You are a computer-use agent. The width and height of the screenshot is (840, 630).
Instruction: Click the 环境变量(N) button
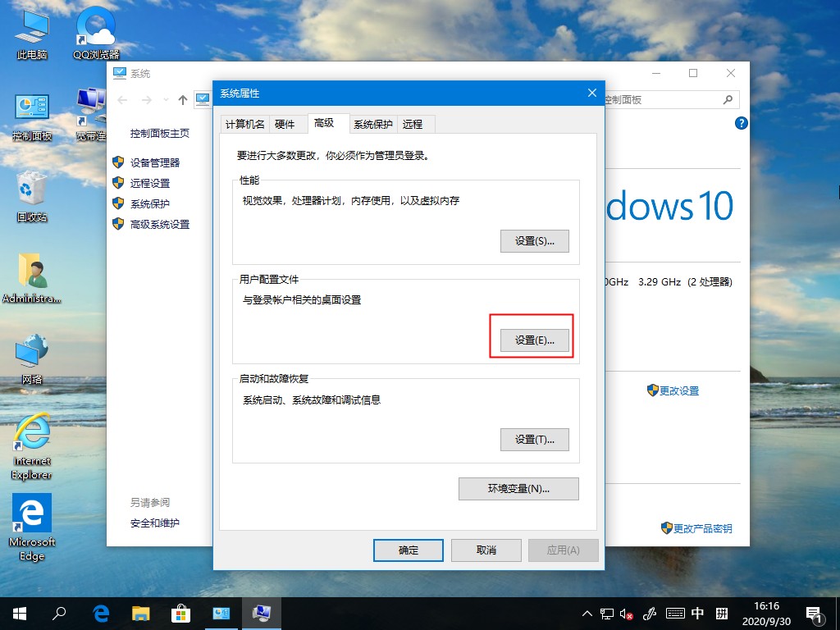[x=518, y=488]
